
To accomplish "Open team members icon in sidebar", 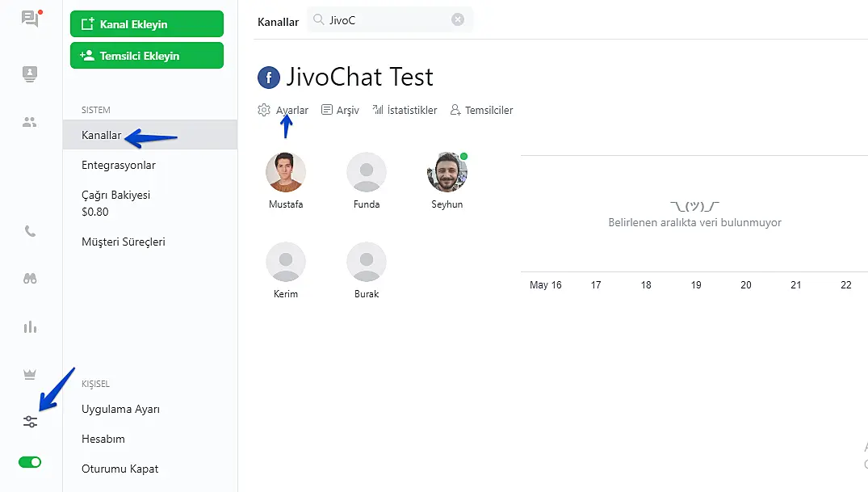I will pos(30,122).
